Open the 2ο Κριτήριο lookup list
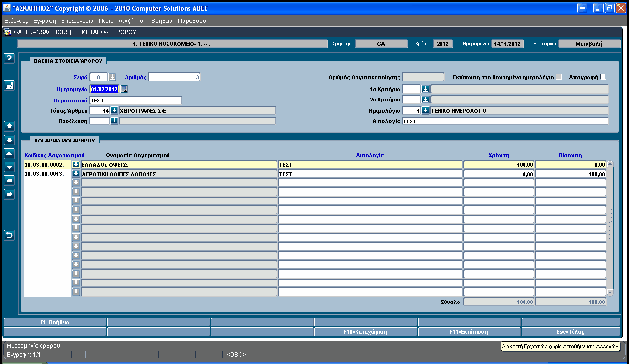Screen dimensions: 629x364 click(425, 100)
